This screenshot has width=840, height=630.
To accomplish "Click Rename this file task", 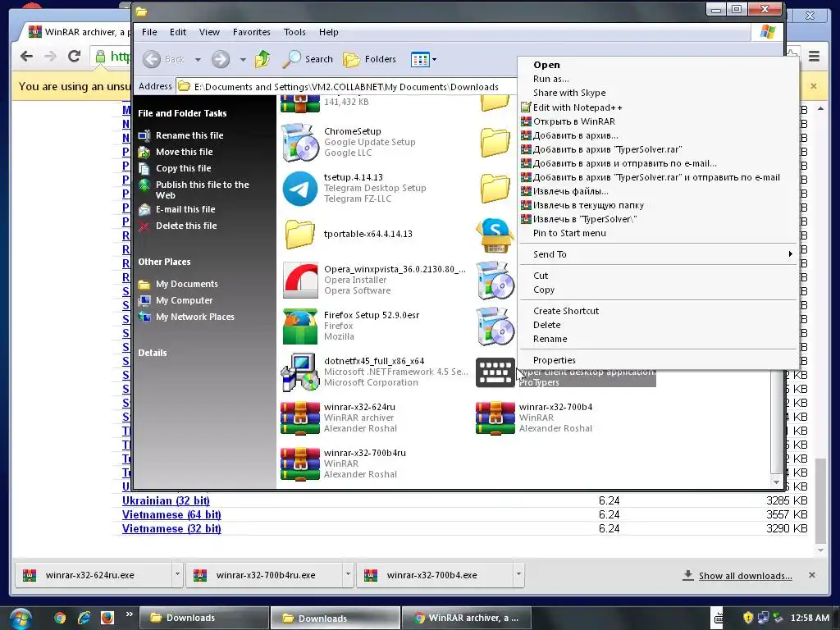I will (189, 135).
